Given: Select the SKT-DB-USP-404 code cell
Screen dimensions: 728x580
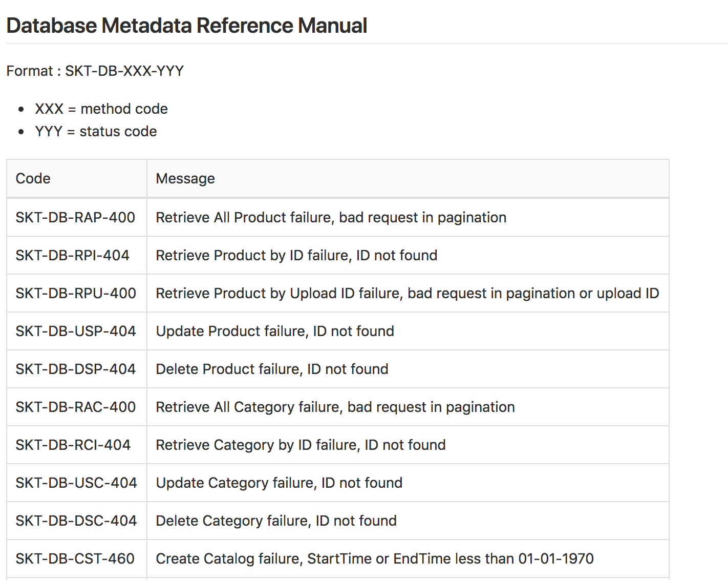Looking at the screenshot, I should [x=76, y=331].
